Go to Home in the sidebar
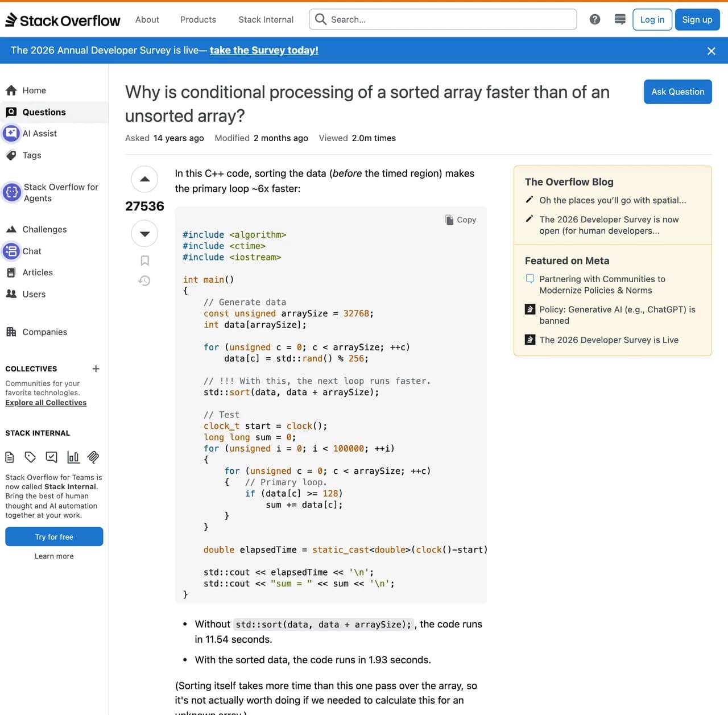 pyautogui.click(x=54, y=90)
